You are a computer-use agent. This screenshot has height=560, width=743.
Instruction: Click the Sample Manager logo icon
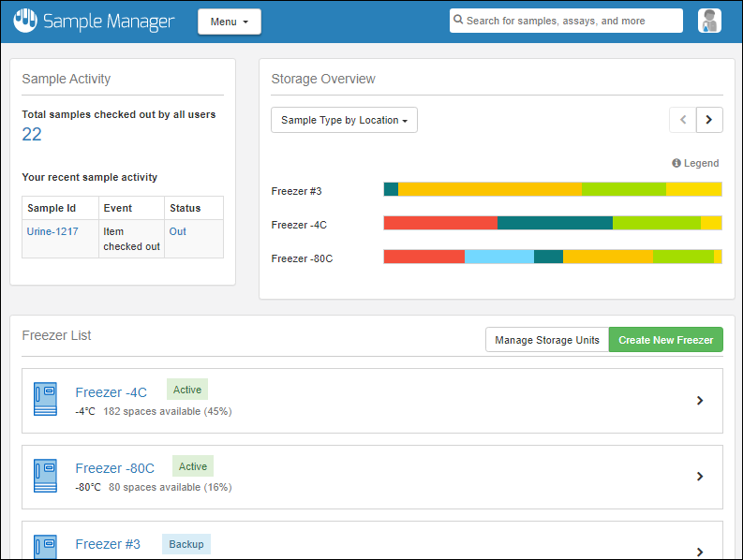pyautogui.click(x=24, y=21)
